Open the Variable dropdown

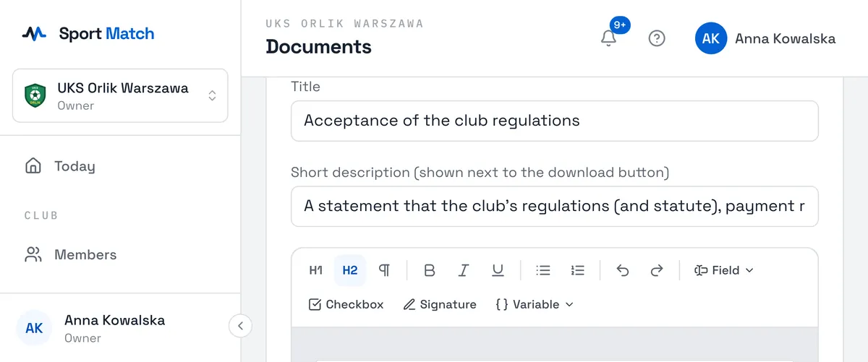[535, 304]
